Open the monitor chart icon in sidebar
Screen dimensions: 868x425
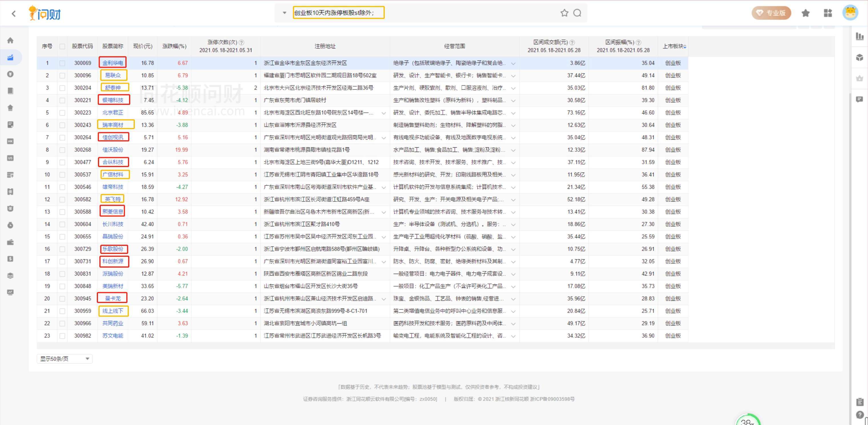11,292
